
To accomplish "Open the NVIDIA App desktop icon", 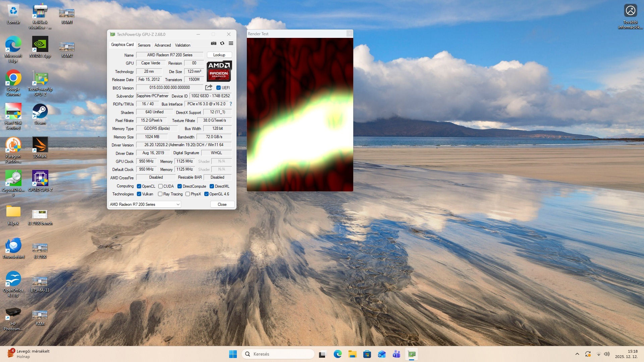I will point(40,47).
